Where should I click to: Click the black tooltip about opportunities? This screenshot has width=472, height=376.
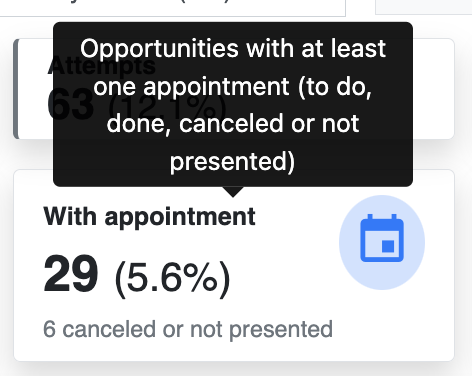(233, 104)
